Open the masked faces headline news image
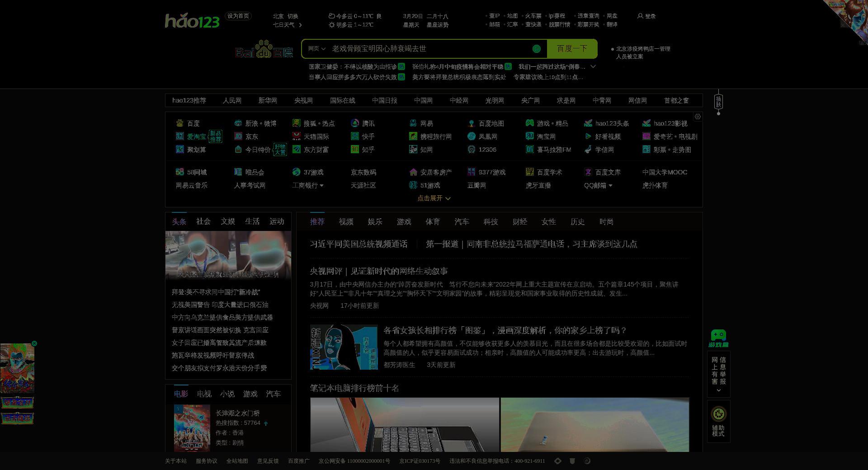 228,255
